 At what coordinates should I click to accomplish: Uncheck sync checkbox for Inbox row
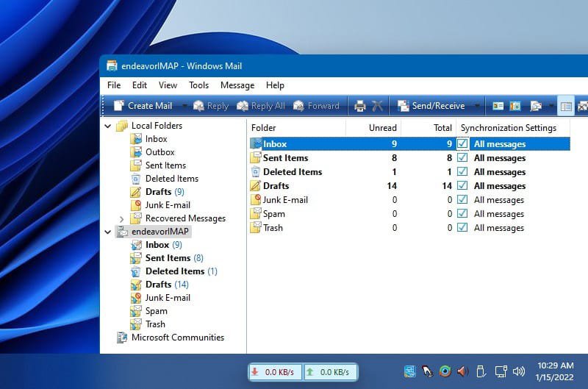tap(462, 143)
